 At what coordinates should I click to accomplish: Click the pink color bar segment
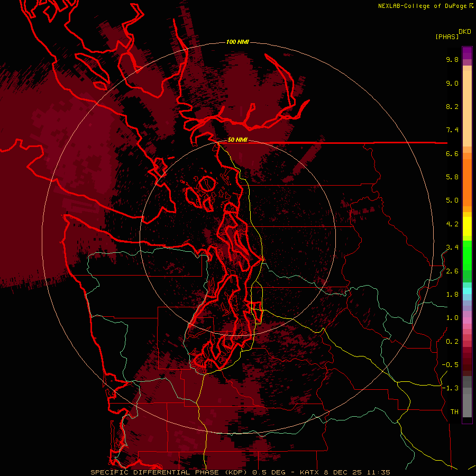point(467,321)
